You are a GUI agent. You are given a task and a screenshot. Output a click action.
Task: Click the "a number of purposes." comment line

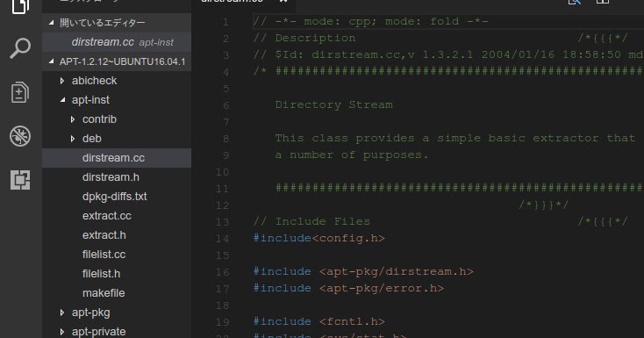coord(352,155)
